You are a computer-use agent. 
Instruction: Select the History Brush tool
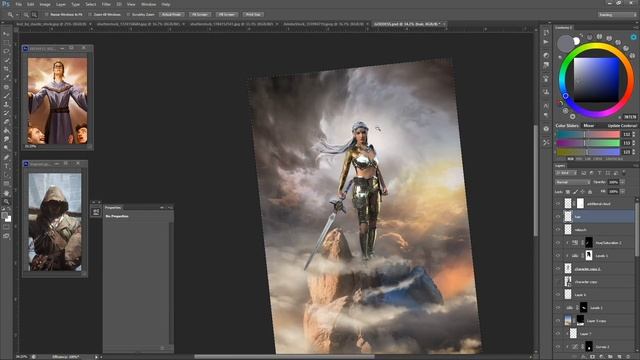(x=6, y=113)
